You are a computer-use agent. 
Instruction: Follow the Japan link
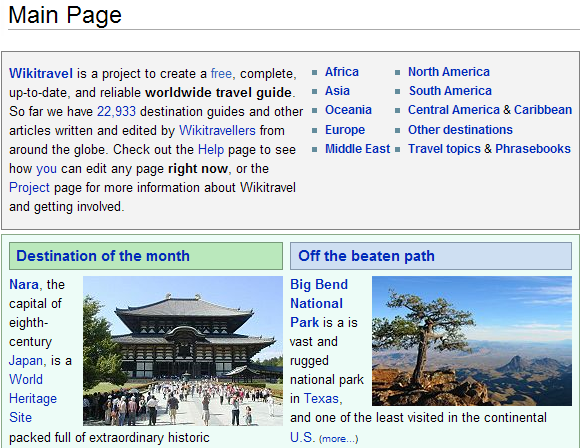point(26,360)
